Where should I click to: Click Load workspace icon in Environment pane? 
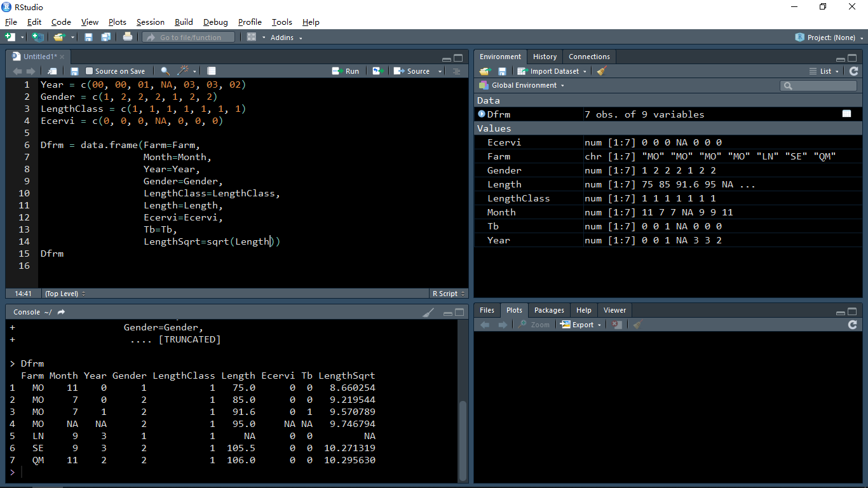[x=485, y=71]
